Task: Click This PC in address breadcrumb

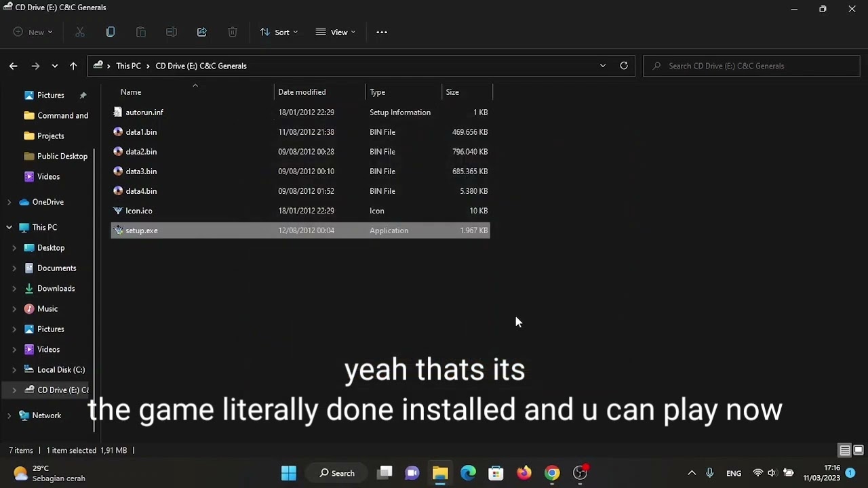Action: pos(128,66)
